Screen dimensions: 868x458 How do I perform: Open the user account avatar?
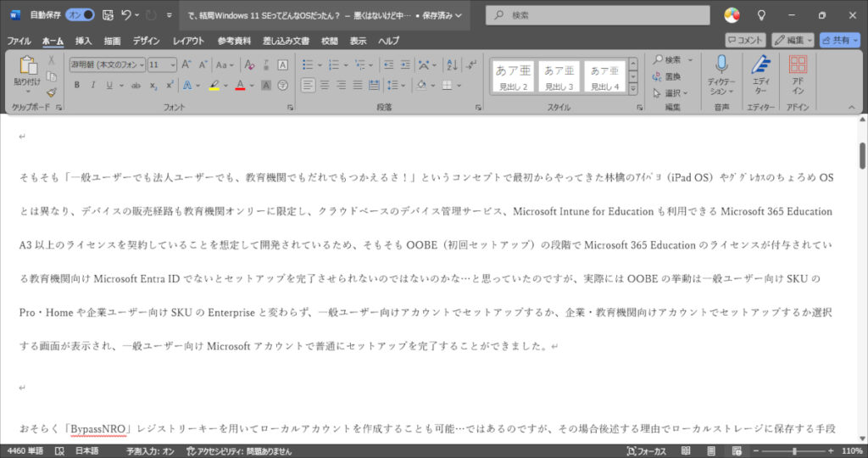(x=732, y=15)
